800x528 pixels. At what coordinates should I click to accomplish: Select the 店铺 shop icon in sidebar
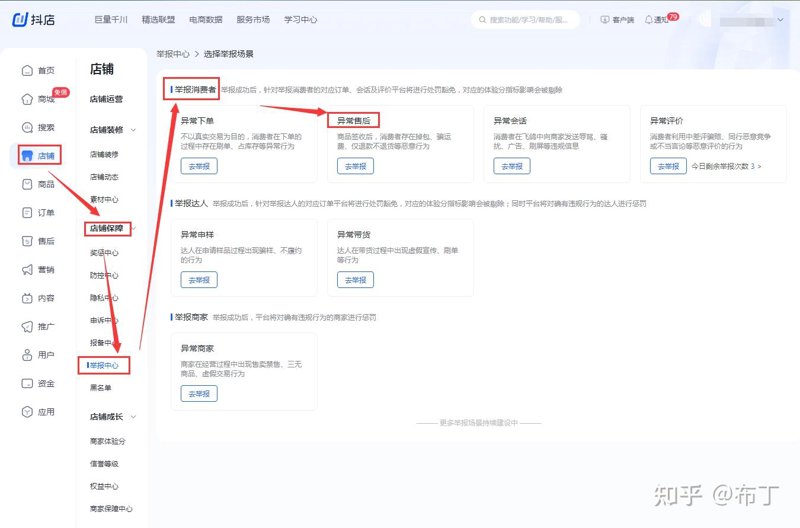[x=27, y=156]
